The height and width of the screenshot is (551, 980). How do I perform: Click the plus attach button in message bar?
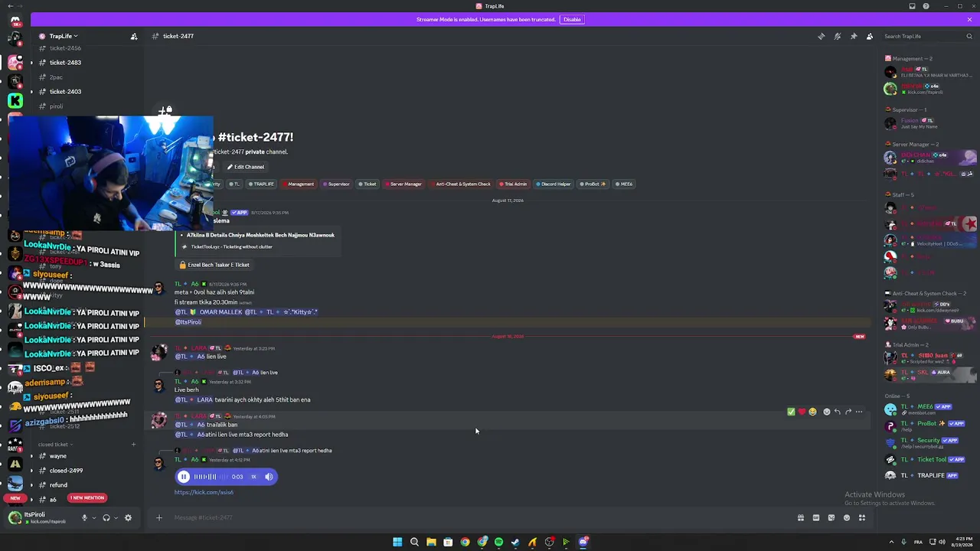tap(158, 518)
